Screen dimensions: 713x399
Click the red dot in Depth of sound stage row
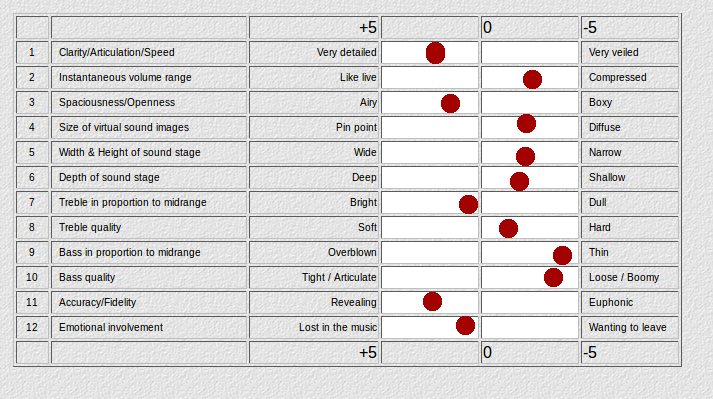point(519,182)
